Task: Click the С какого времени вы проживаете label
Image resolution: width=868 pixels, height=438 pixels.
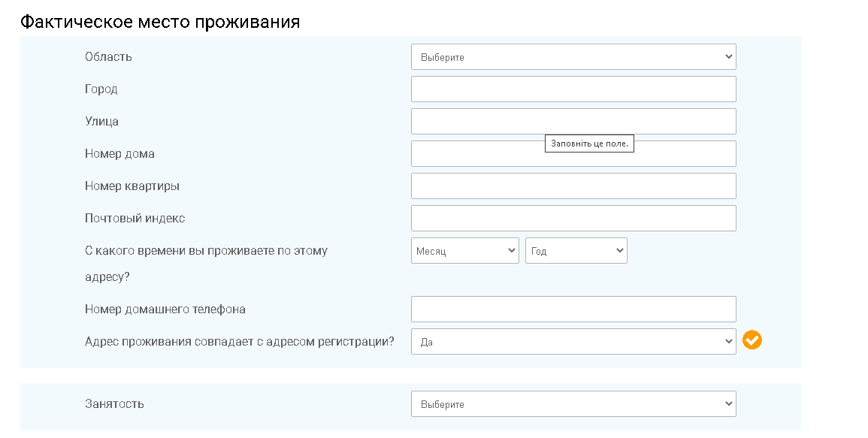Action: [207, 264]
